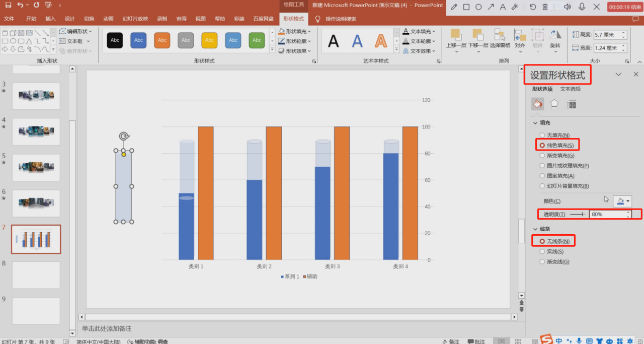Click the 编辑形状 button

pyautogui.click(x=76, y=31)
